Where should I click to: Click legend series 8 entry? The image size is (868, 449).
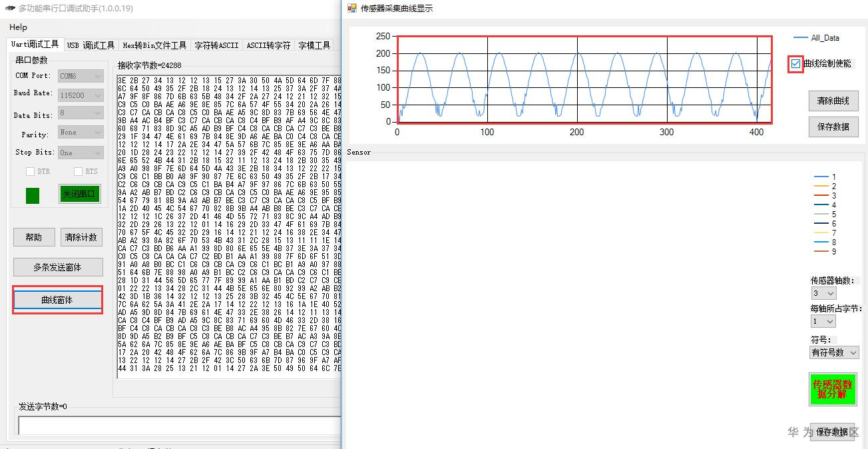[825, 242]
